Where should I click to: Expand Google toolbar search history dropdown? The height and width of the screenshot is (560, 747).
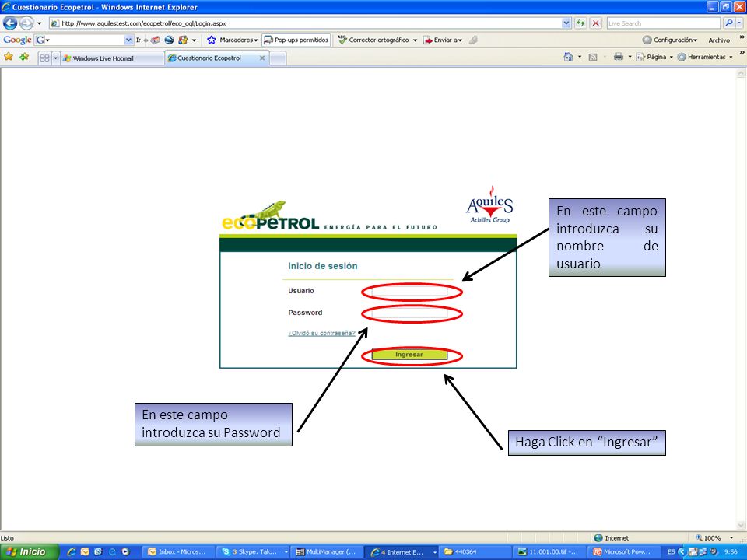pyautogui.click(x=128, y=40)
